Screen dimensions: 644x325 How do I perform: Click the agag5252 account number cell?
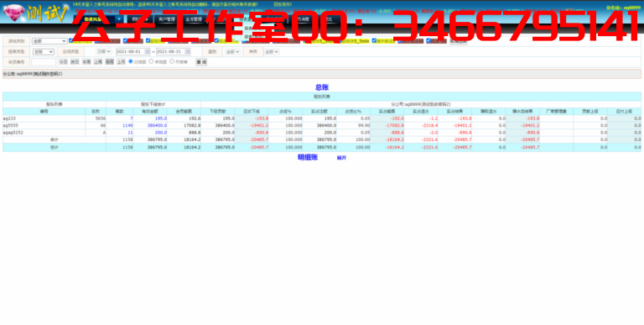point(44,133)
